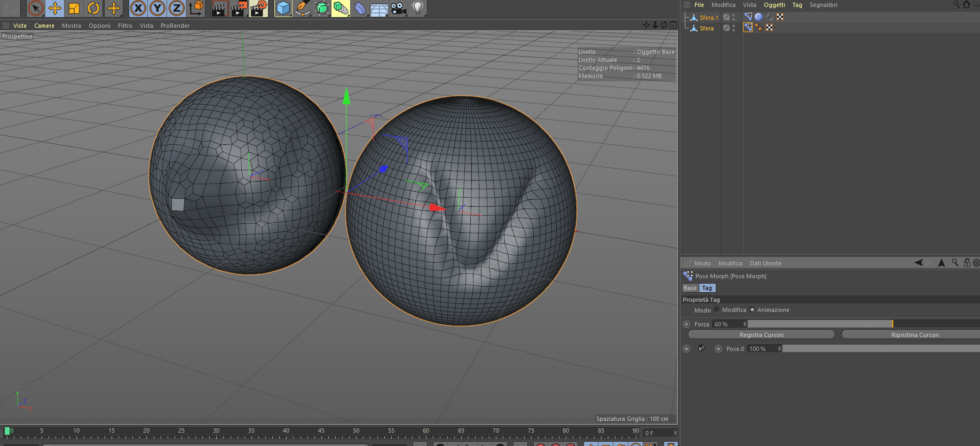This screenshot has width=980, height=446.
Task: Click the camera object icon
Action: click(398, 8)
